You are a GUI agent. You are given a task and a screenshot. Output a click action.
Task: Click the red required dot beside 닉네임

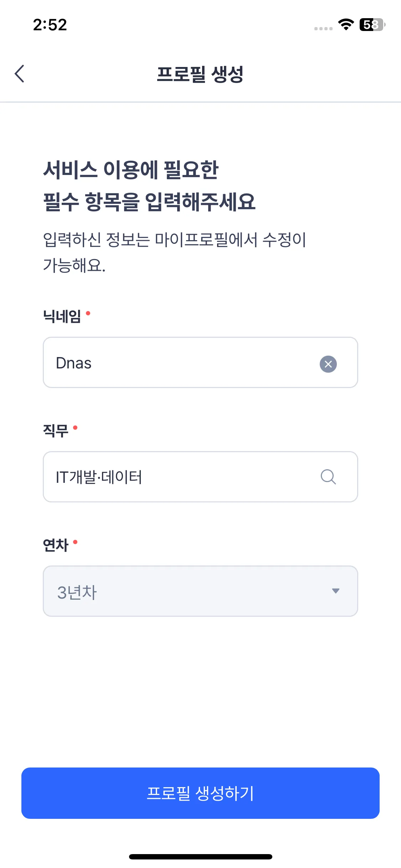pos(88,313)
